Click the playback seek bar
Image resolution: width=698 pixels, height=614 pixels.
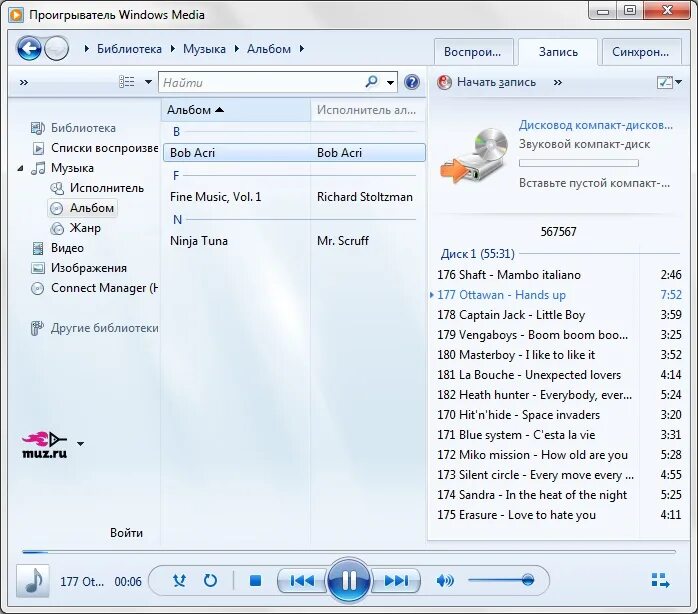pyautogui.click(x=349, y=552)
